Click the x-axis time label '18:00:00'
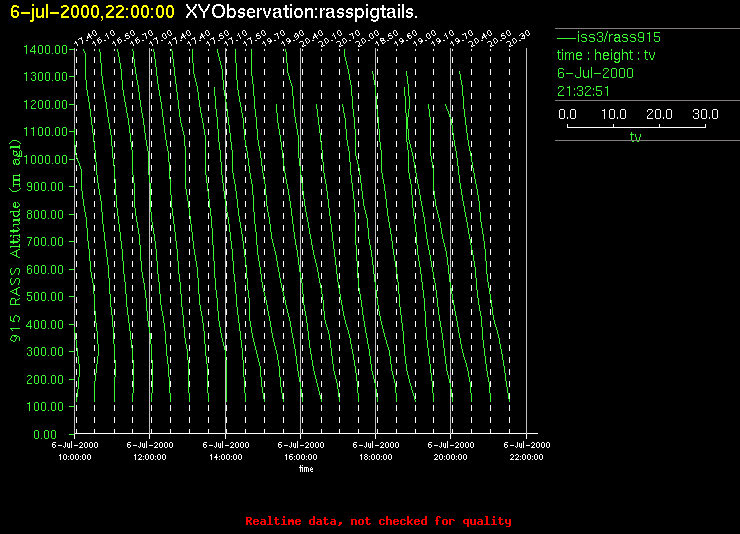Image resolution: width=740 pixels, height=534 pixels. 376,457
